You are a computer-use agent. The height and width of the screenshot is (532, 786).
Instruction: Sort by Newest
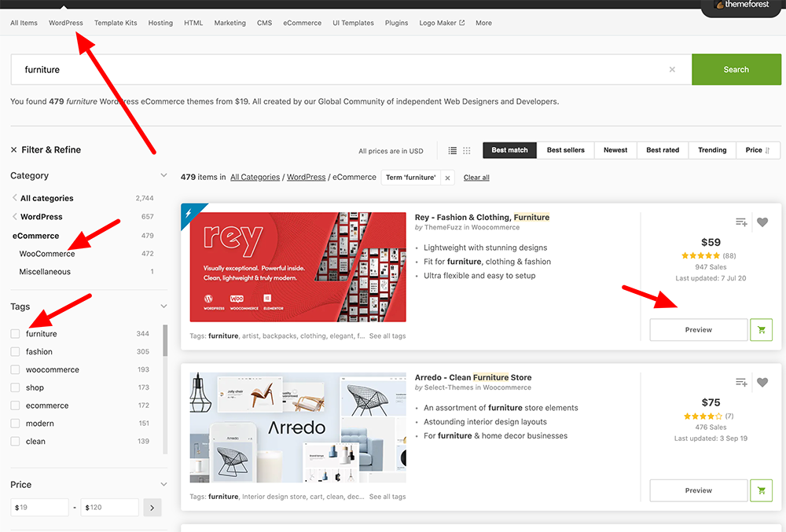click(x=615, y=150)
